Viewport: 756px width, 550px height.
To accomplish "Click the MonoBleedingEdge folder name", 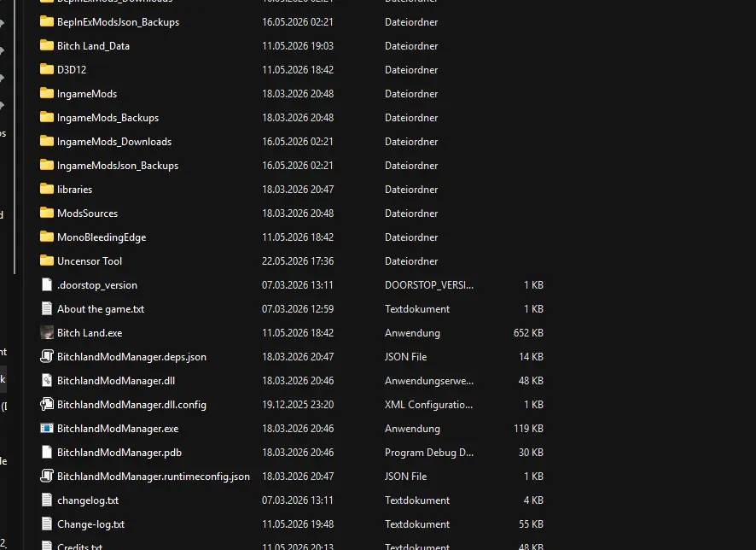I will point(102,237).
